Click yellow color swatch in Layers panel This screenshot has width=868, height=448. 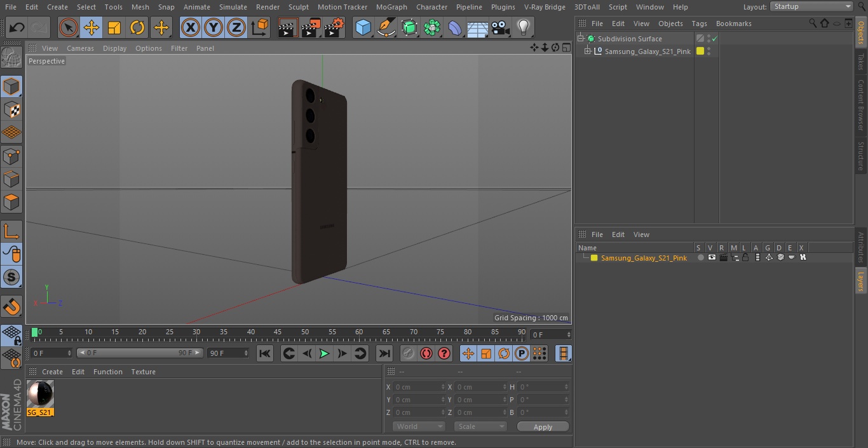click(x=594, y=258)
